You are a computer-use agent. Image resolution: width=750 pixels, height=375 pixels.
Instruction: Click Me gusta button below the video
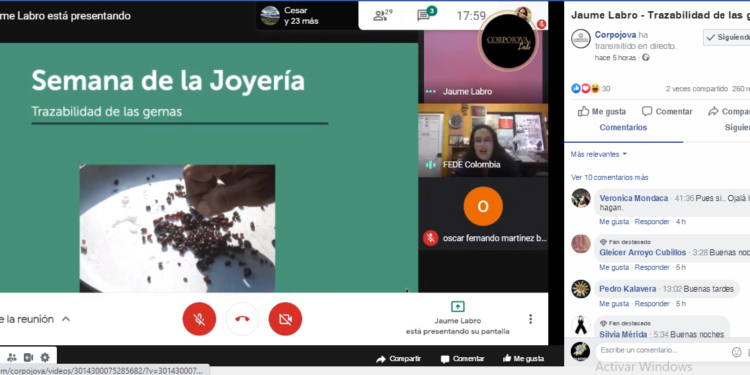pyautogui.click(x=523, y=358)
